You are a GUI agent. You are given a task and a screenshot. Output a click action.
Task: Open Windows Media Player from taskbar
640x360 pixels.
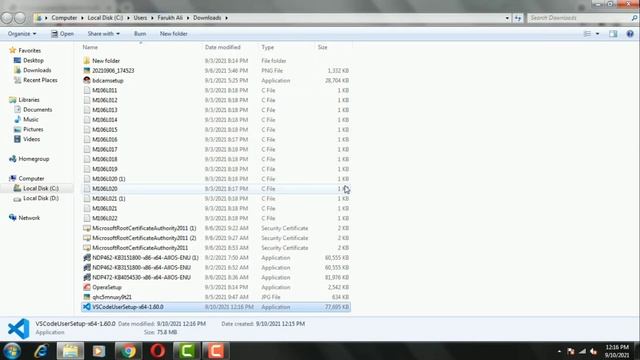[99, 351]
